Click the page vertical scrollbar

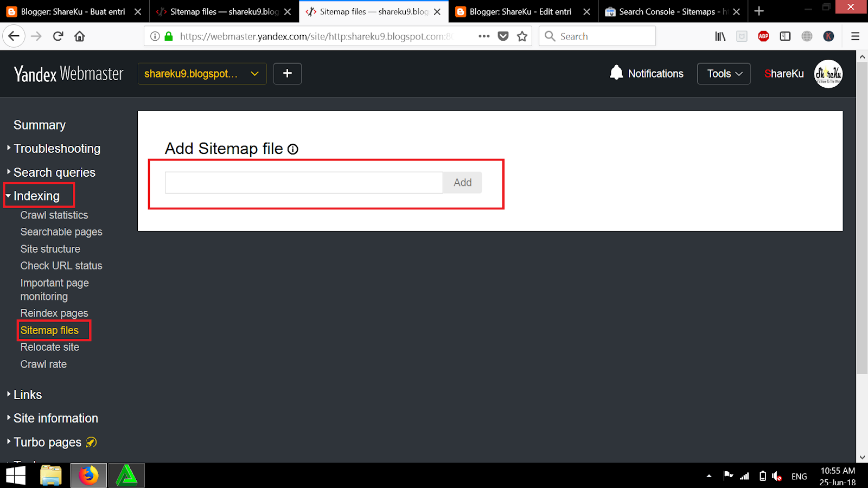tap(862, 217)
